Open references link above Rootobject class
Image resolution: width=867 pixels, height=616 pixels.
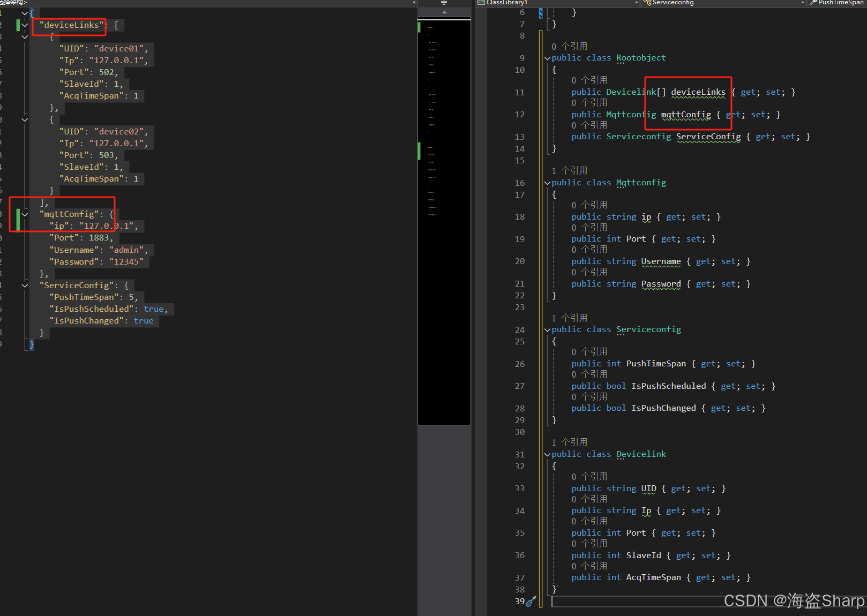(x=569, y=47)
